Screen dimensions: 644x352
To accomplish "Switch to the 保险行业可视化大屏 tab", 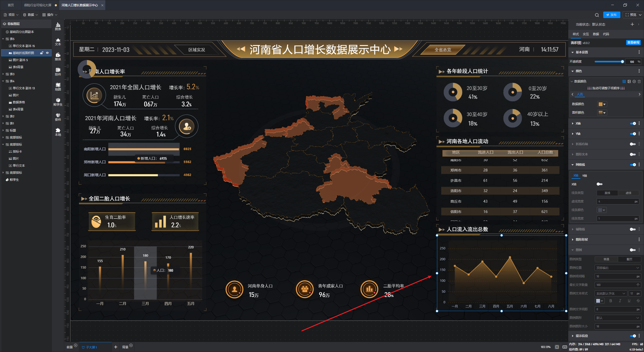I will pos(38,5).
